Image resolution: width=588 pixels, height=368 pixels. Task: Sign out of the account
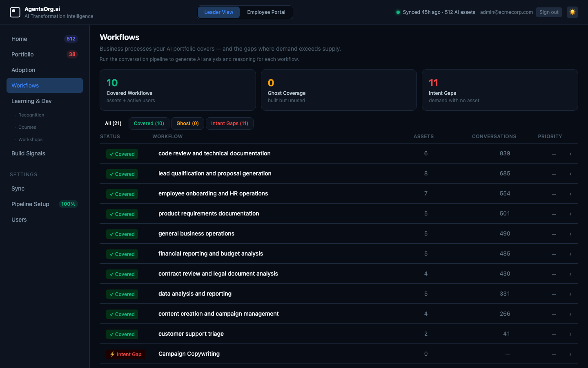548,12
